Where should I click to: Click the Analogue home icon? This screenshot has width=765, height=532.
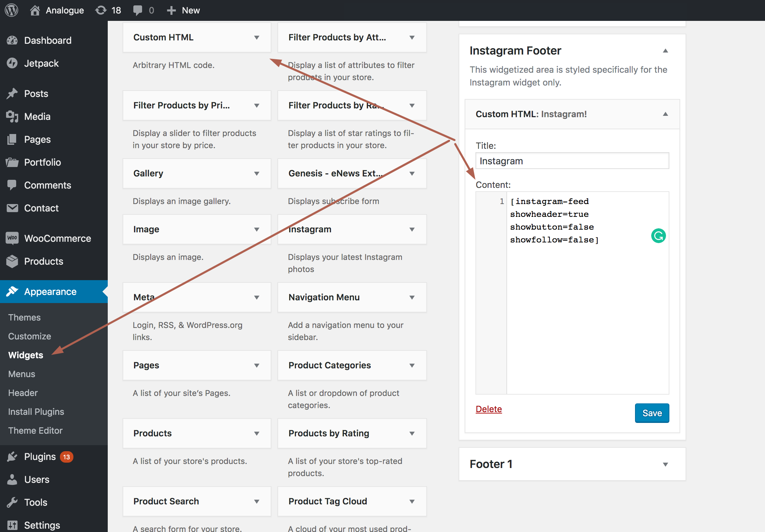point(35,10)
